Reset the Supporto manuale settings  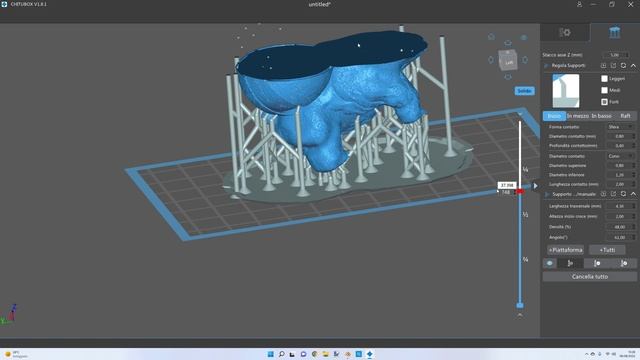tap(623, 194)
